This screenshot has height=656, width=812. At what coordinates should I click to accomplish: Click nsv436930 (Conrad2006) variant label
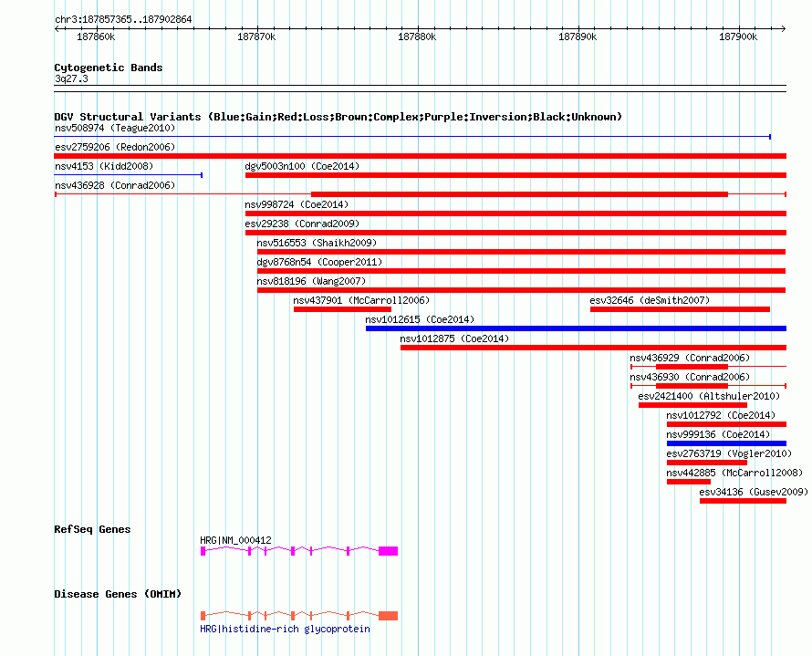click(690, 377)
